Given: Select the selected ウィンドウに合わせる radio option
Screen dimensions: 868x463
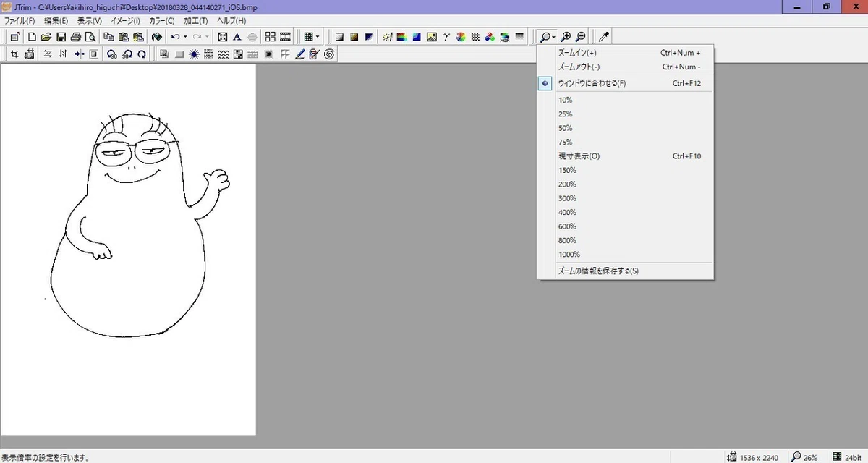Looking at the screenshot, I should [545, 83].
